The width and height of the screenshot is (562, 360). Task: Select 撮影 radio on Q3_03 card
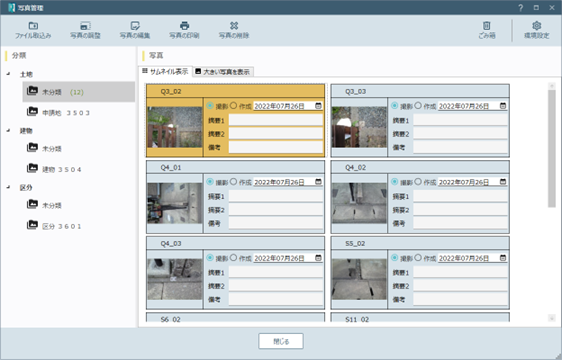395,106
